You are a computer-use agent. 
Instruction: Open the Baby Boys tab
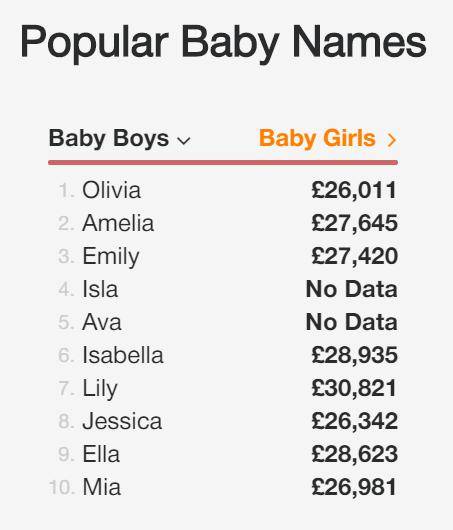click(x=109, y=139)
